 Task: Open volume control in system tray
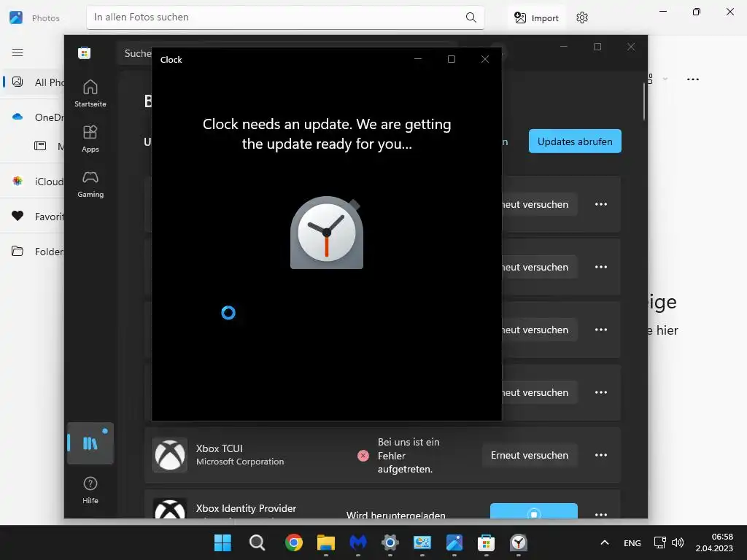click(x=678, y=542)
